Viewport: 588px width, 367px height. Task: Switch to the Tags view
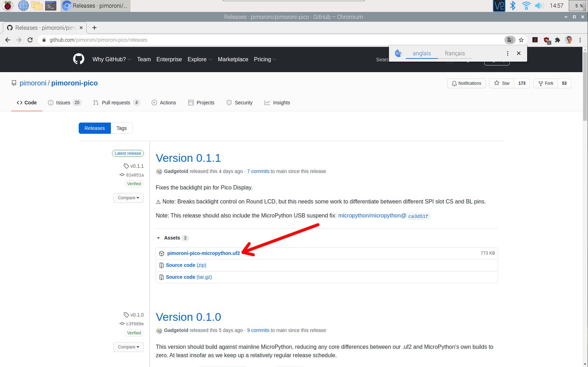tap(121, 128)
